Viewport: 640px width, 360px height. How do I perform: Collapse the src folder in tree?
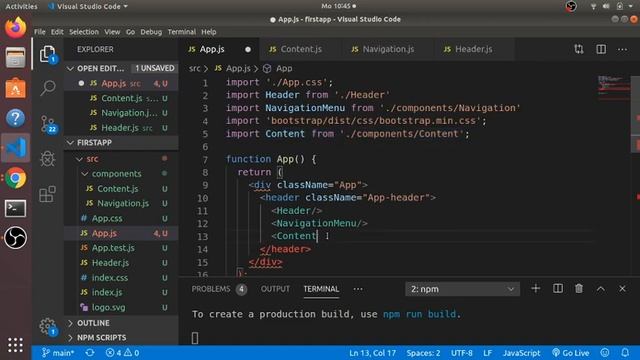[80, 159]
